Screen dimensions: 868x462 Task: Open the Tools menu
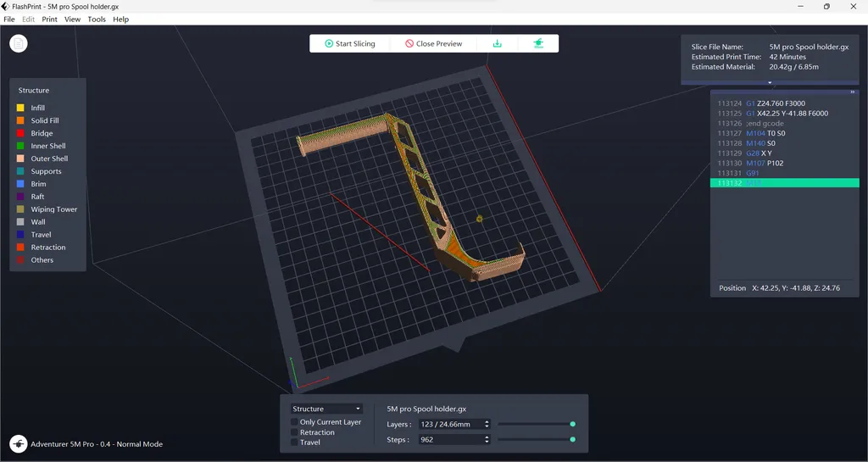click(97, 19)
